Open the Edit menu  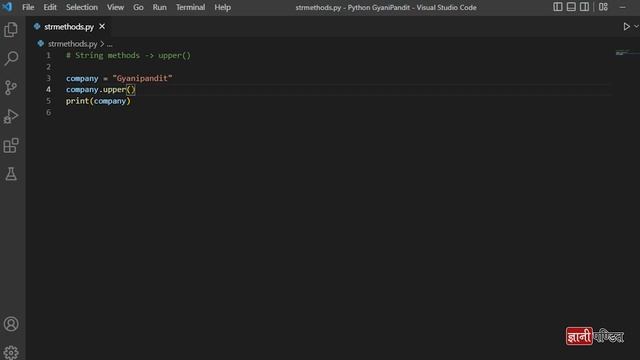[50, 7]
